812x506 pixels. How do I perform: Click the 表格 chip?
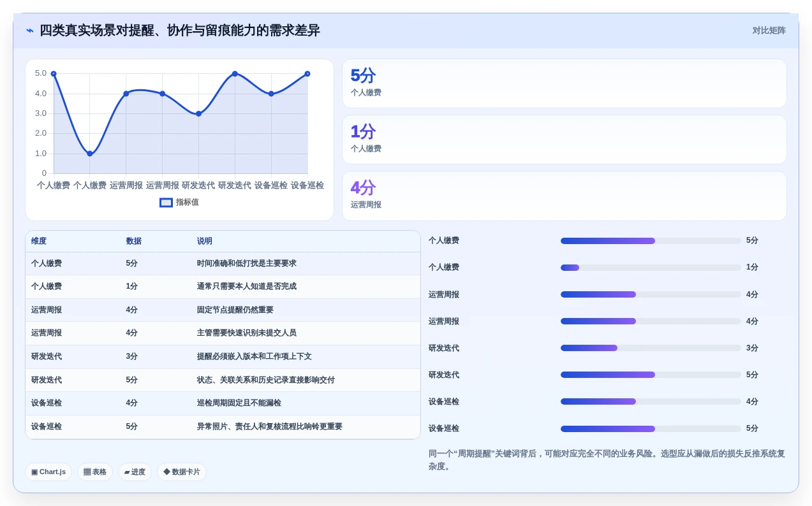coord(95,472)
